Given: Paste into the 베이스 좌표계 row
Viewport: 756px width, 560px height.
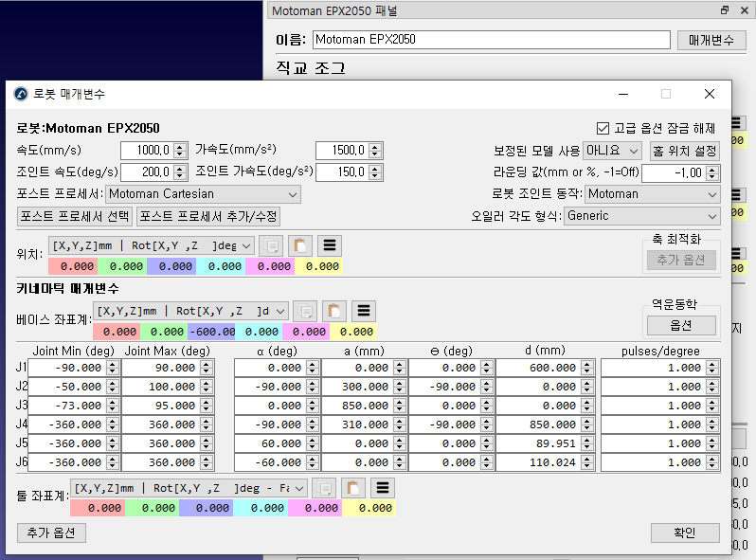Looking at the screenshot, I should 334,311.
